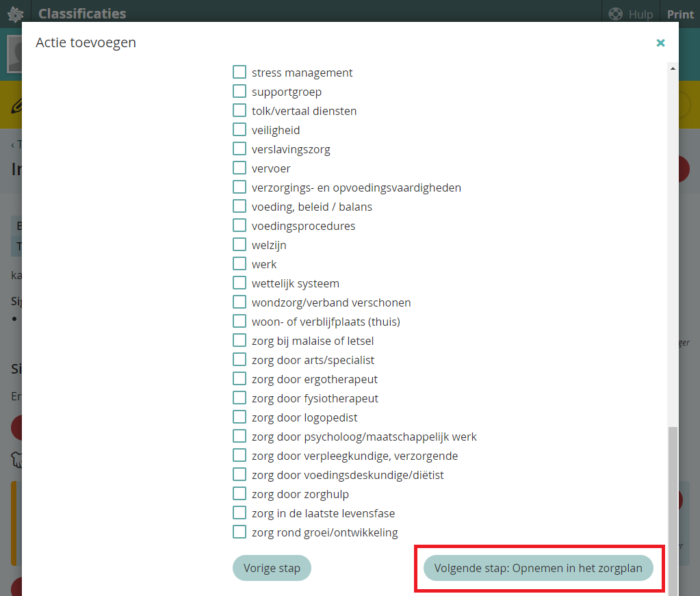This screenshot has height=596, width=700.
Task: Select the wettelijk systeem checkbox
Action: pyautogui.click(x=239, y=283)
